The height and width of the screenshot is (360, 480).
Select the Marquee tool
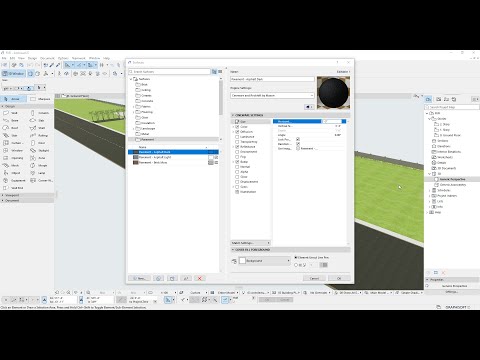(40, 99)
